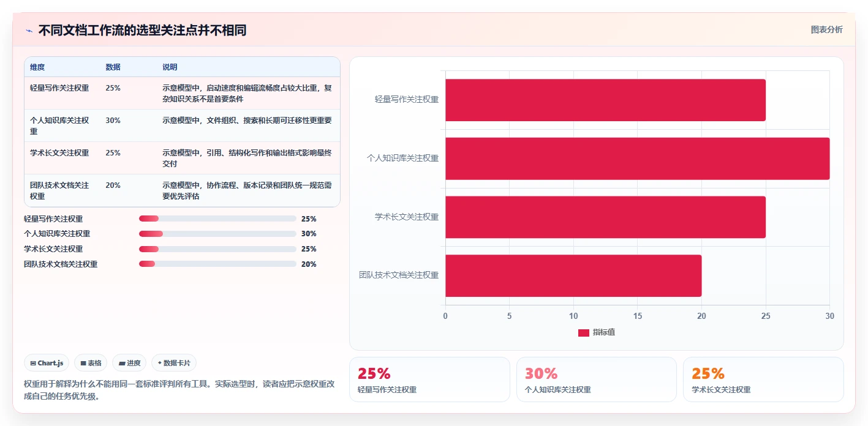Image resolution: width=868 pixels, height=426 pixels.
Task: Click the 30% value in the table
Action: [x=113, y=121]
